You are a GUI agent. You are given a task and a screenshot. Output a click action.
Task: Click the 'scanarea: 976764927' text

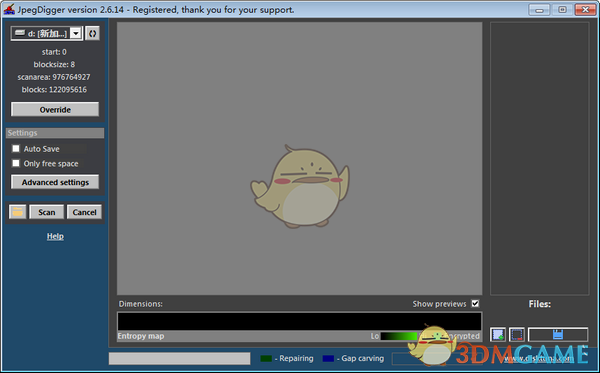[x=54, y=77]
